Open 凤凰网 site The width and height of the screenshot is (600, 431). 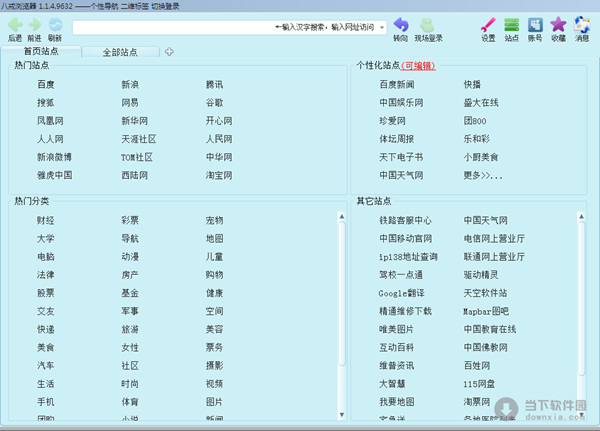pos(50,121)
